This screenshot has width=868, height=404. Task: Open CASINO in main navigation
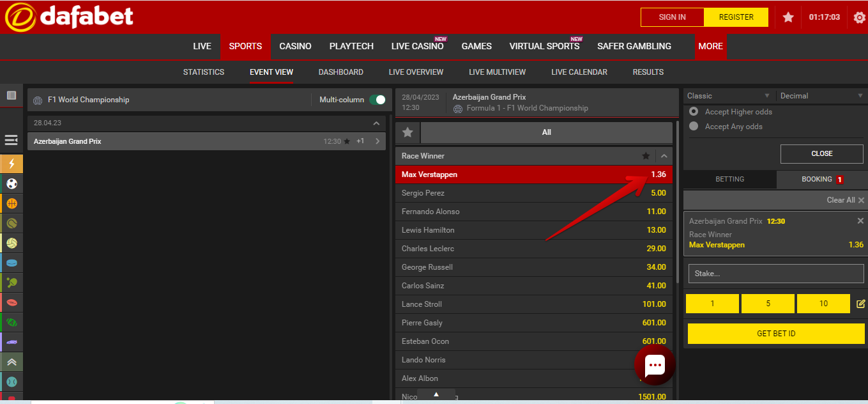(295, 46)
